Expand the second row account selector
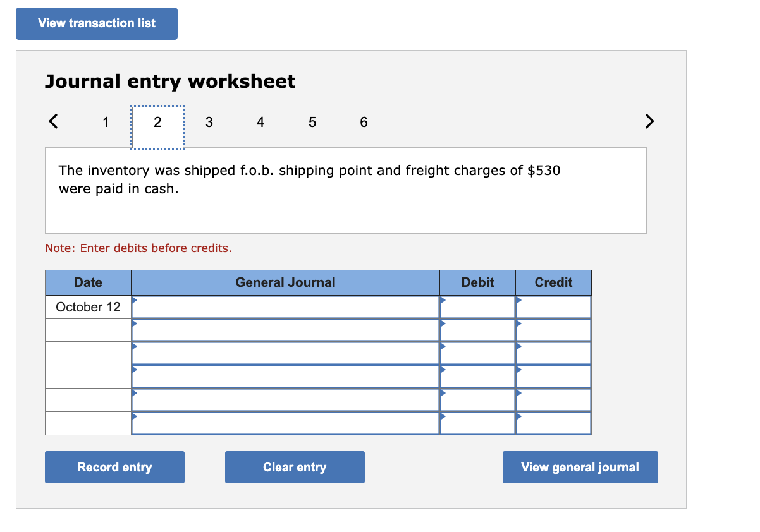Screen dimensions: 760x532 pos(135,324)
